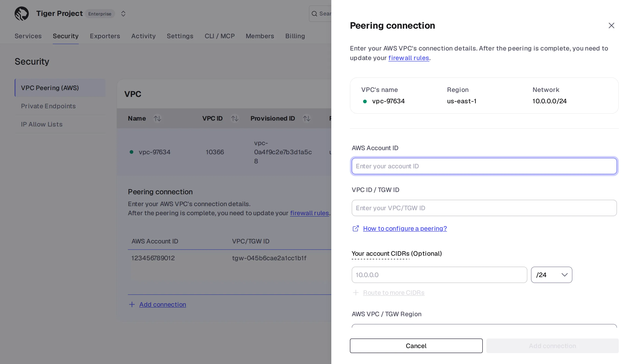Switch to the Activity tab

click(143, 36)
